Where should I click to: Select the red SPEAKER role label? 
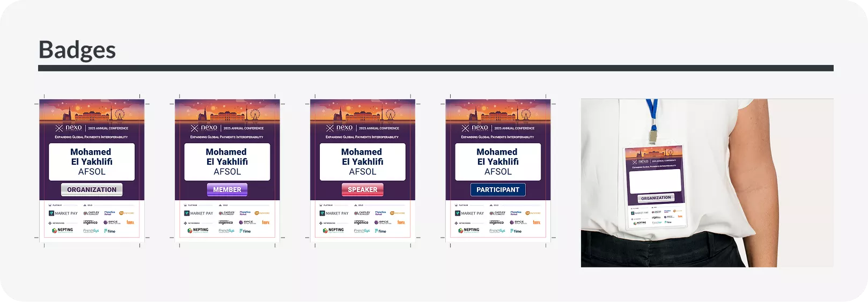point(363,189)
